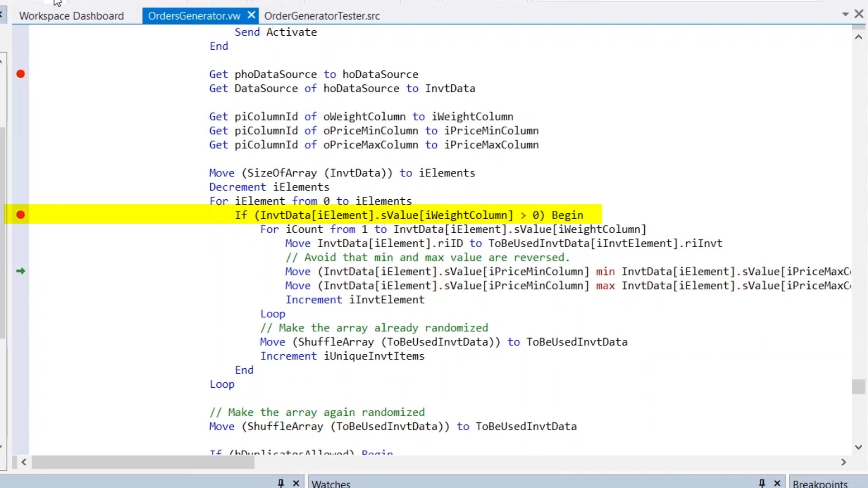The image size is (868, 488).
Task: Close the OrdersGenerator.vw tab
Action: [x=251, y=16]
